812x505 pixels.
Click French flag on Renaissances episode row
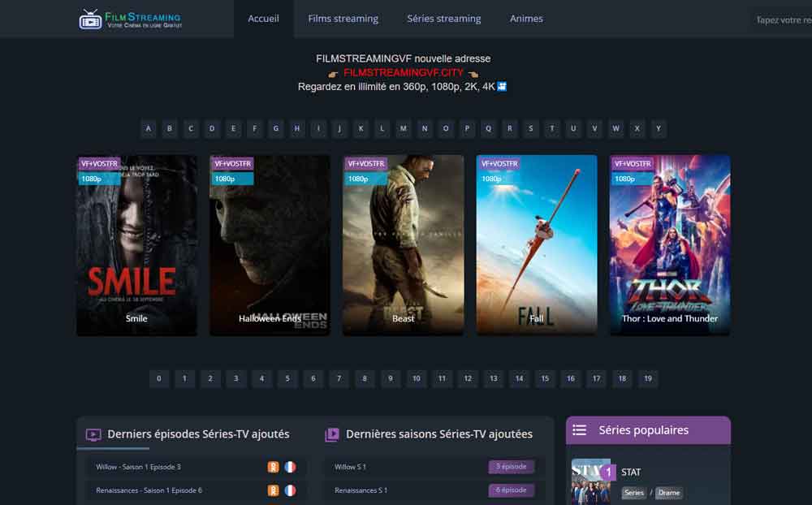pos(290,490)
